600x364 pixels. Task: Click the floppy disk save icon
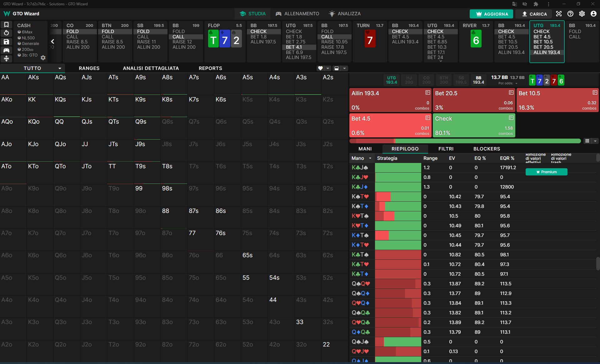coord(6,42)
